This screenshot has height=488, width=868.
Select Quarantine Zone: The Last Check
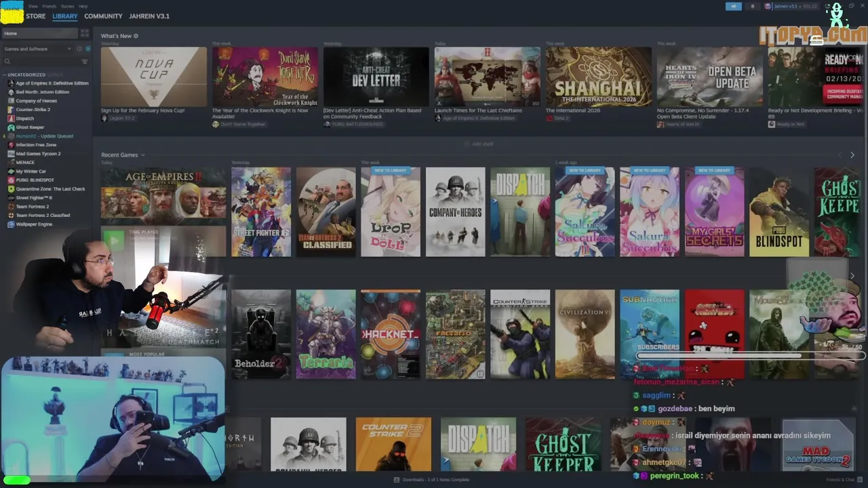(x=50, y=189)
